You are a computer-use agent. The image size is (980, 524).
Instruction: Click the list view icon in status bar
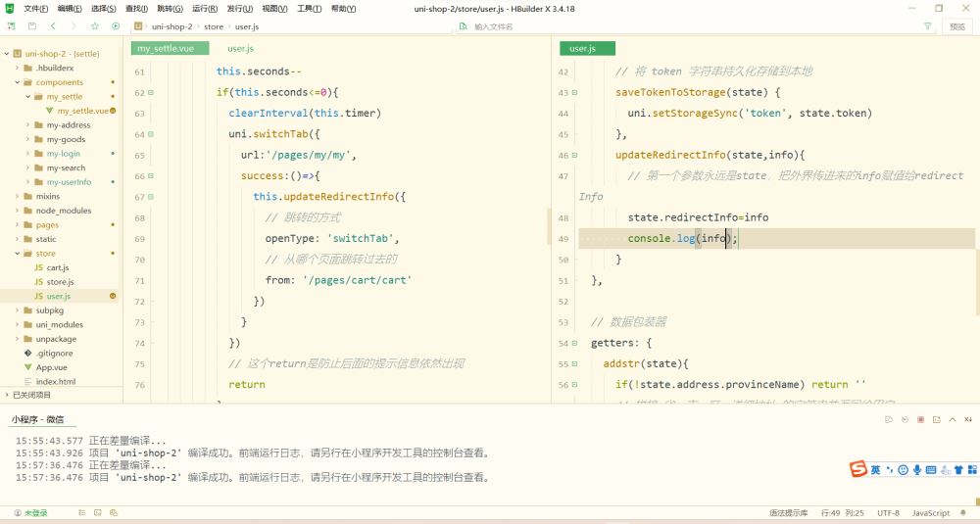coord(82,513)
